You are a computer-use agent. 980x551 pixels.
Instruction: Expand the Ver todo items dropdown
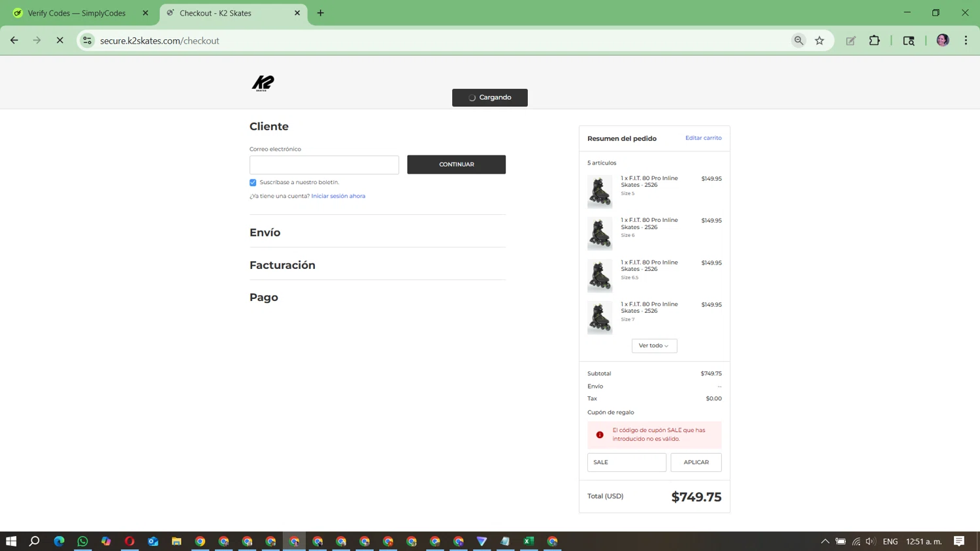pos(654,345)
